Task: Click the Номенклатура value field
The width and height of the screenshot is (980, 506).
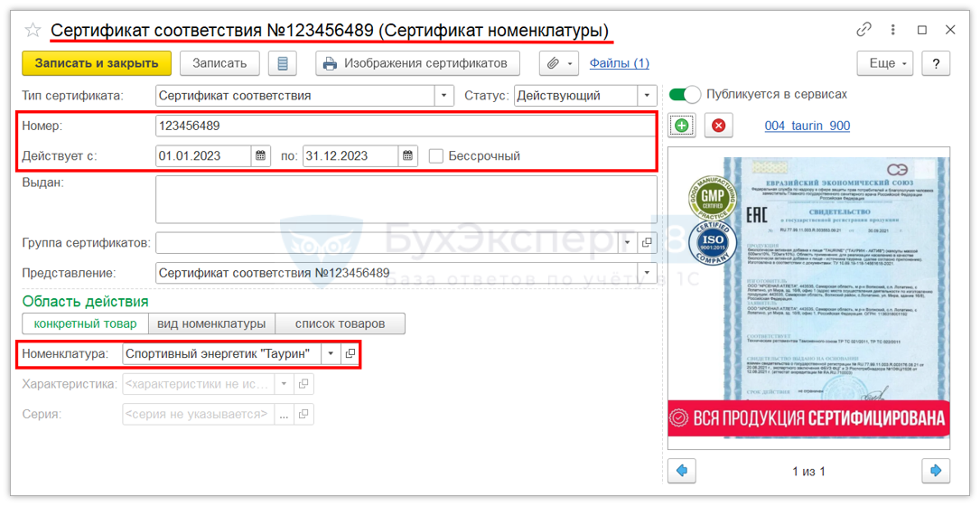Action: (221, 353)
